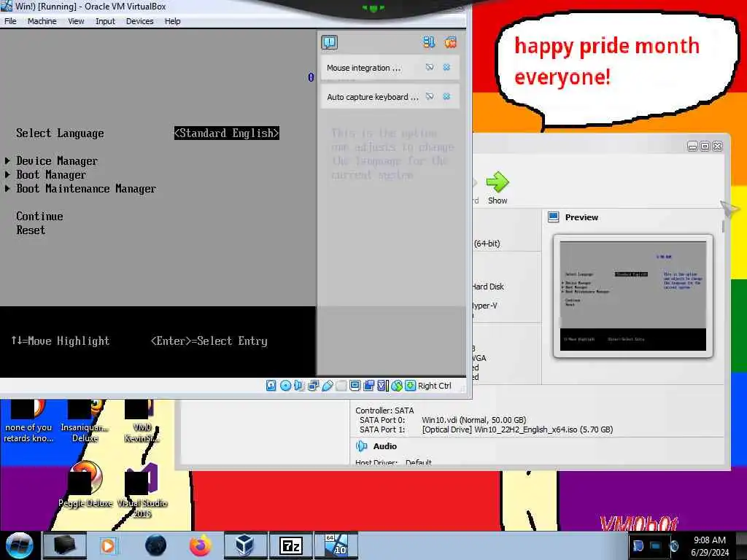747x560 pixels.
Task: Click the shared folders status icon
Action: coord(341,386)
